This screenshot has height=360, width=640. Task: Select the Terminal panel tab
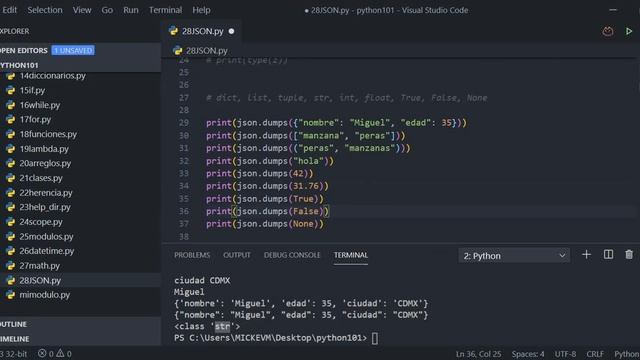click(351, 255)
